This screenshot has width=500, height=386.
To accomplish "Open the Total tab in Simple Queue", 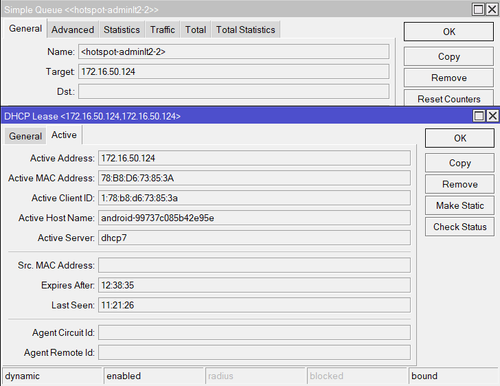I will [x=196, y=30].
